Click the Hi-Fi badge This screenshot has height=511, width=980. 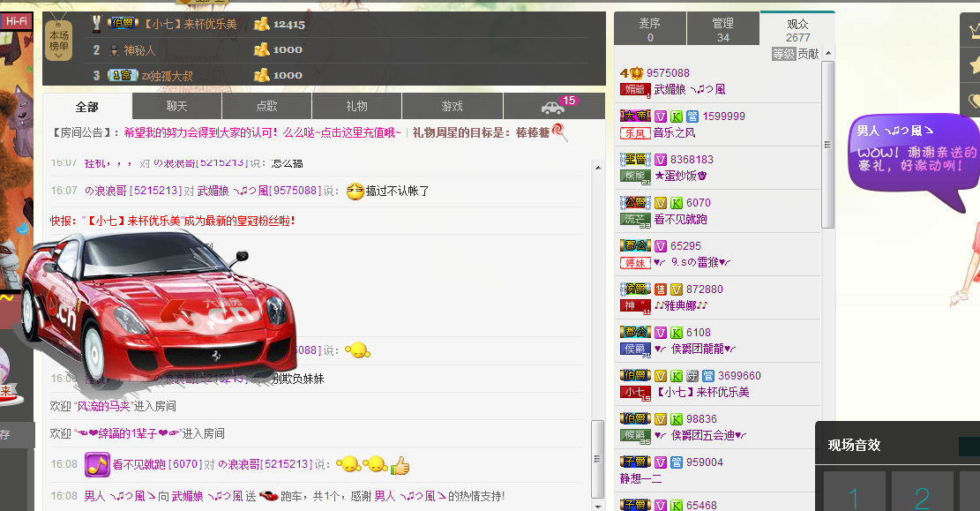coord(17,21)
